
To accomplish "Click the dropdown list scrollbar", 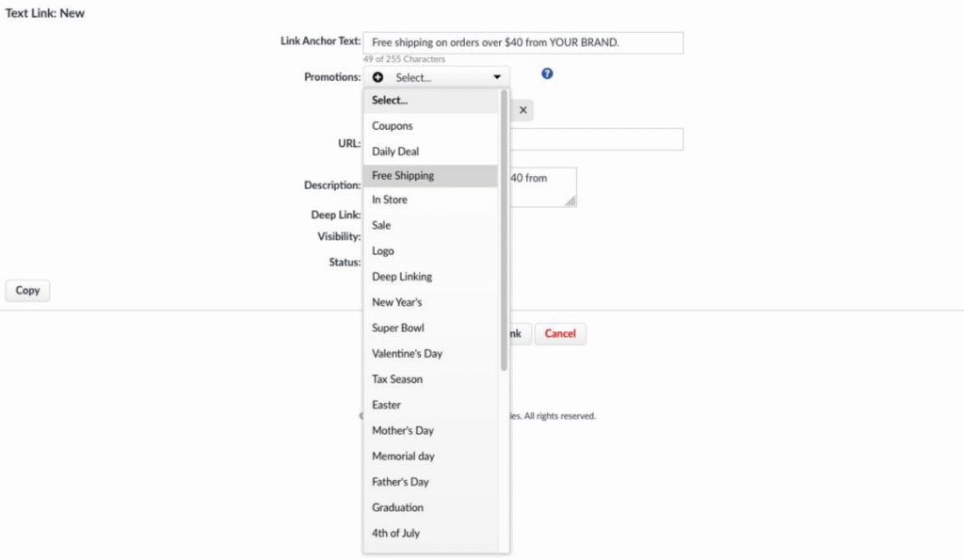I will pyautogui.click(x=505, y=230).
